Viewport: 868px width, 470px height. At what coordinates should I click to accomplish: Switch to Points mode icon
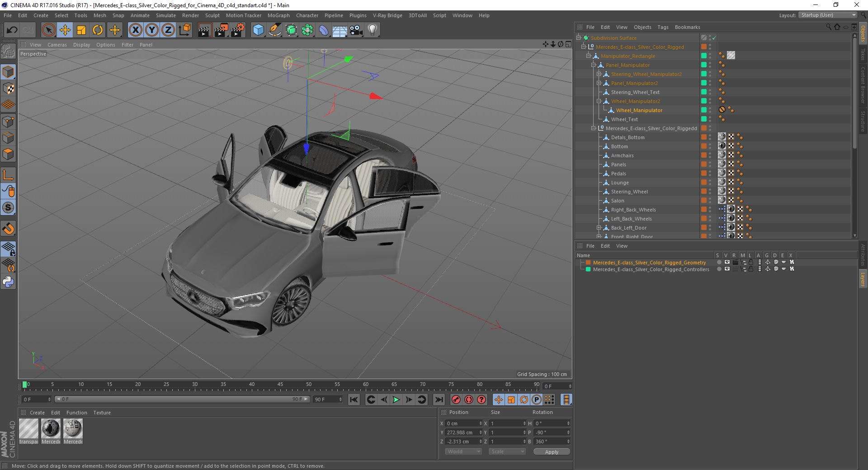8,122
